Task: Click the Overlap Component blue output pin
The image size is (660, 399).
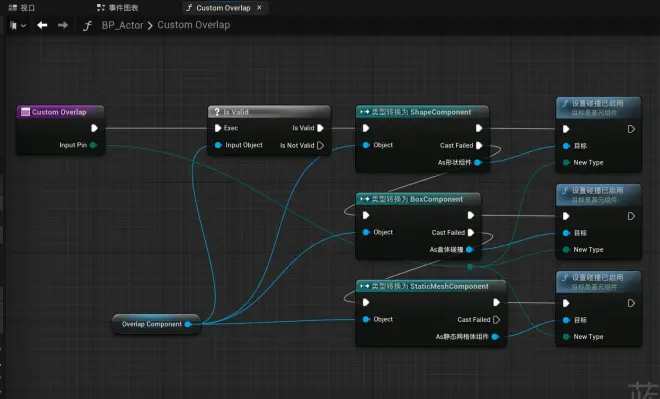Action: (x=188, y=324)
